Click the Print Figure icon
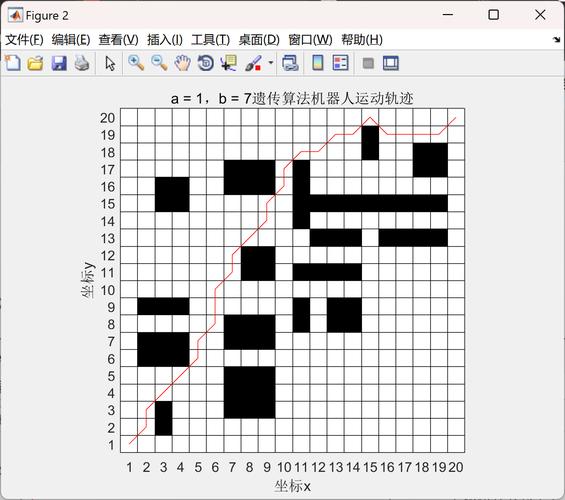This screenshot has width=565, height=500. 82,63
